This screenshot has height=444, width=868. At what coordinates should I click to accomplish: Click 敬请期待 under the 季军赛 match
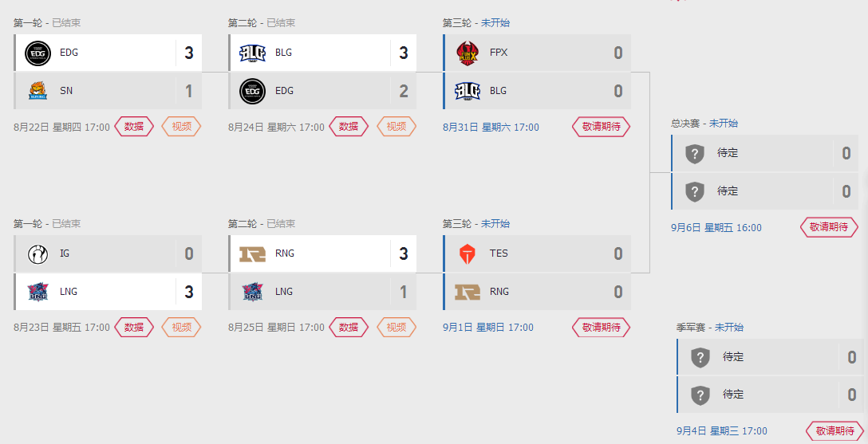pos(834,431)
